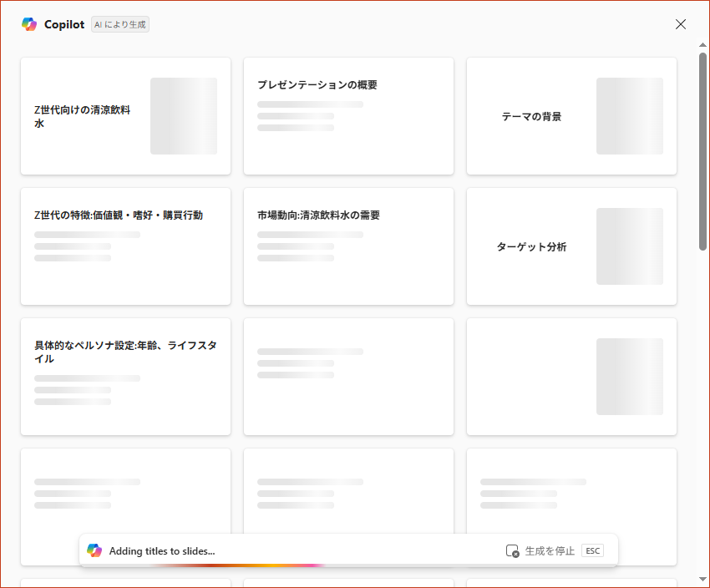Viewport: 710px width, 588px height.
Task: Select the 市場動向:清涼飲料水の需要 slide card
Action: click(x=348, y=246)
